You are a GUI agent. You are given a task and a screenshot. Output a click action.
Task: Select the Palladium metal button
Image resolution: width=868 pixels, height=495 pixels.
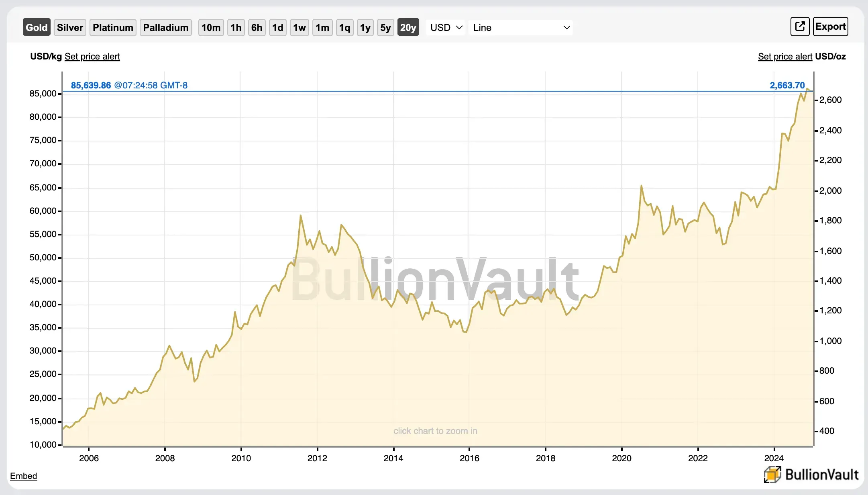pos(165,27)
